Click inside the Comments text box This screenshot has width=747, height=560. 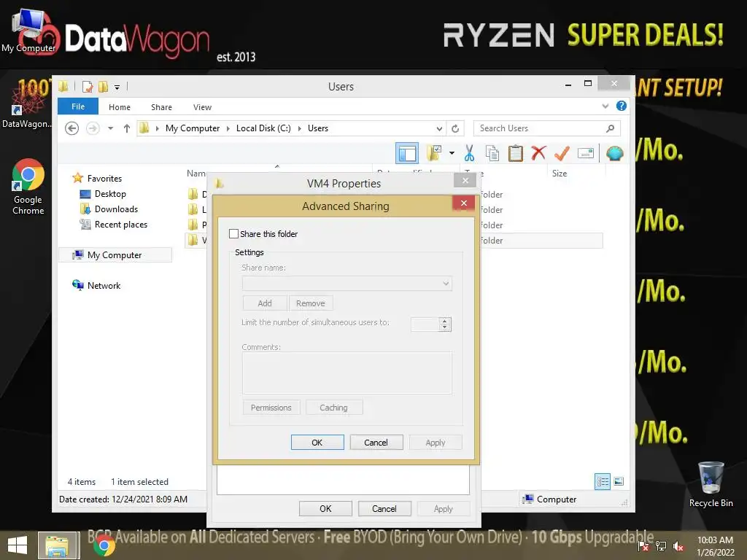point(347,373)
